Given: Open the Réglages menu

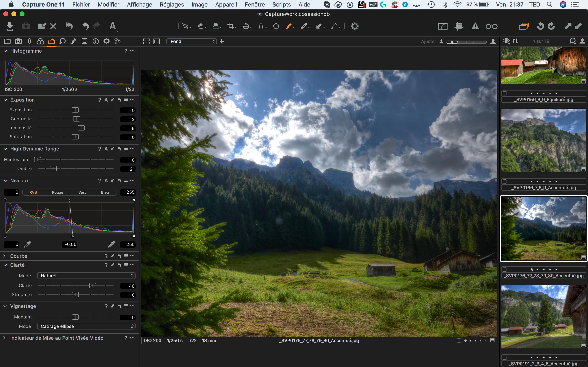Looking at the screenshot, I should 171,4.
